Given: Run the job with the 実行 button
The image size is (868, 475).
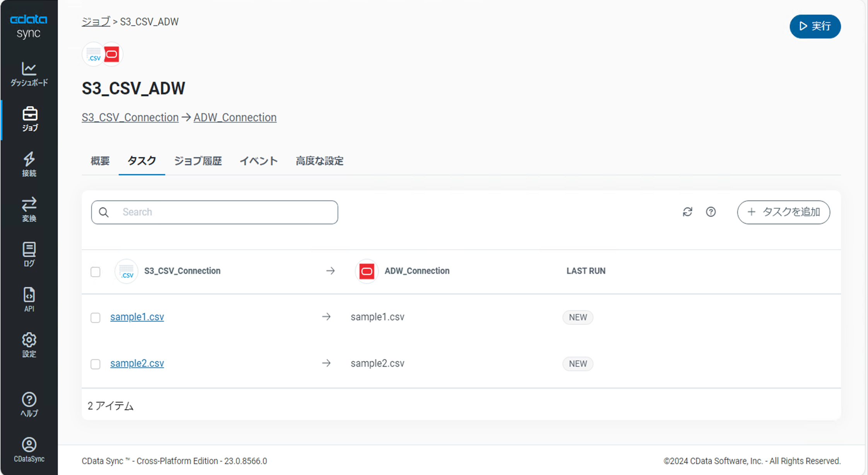Looking at the screenshot, I should pyautogui.click(x=815, y=26).
